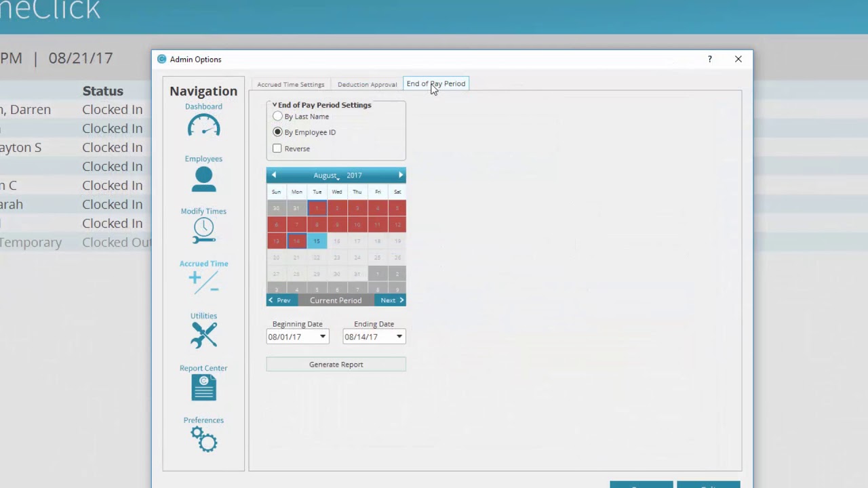Open the Accrued Time plus-minus icon
Viewport: 868px width, 488px height.
click(x=203, y=282)
